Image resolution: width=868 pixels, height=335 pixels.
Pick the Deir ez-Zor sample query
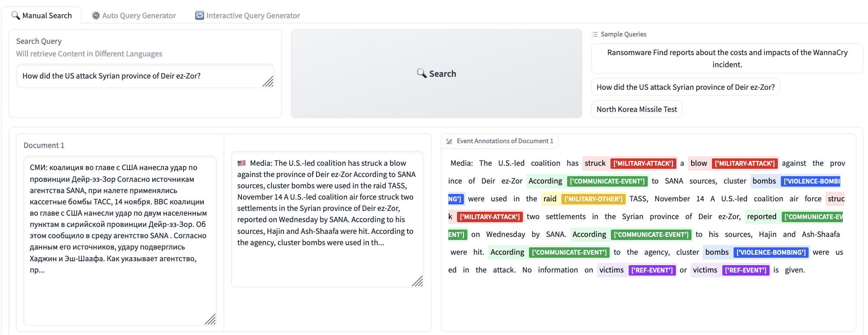tap(685, 87)
